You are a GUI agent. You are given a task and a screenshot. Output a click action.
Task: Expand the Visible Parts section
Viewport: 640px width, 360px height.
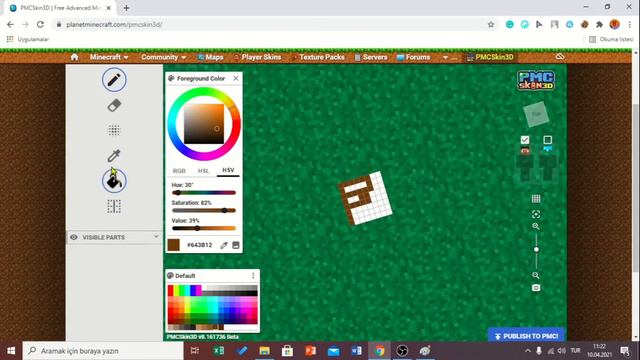point(156,237)
